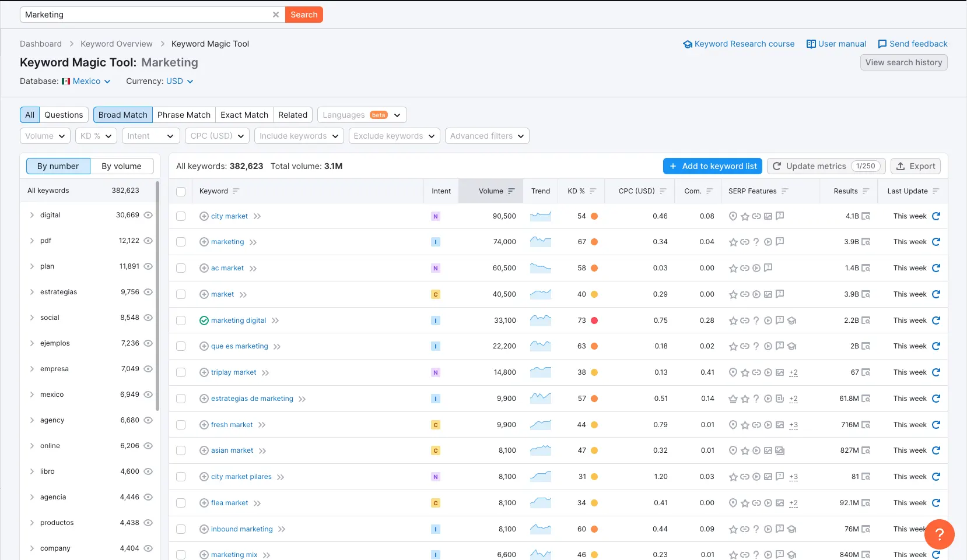Refresh metrics for the 'city market' row
967x560 pixels.
937,216
